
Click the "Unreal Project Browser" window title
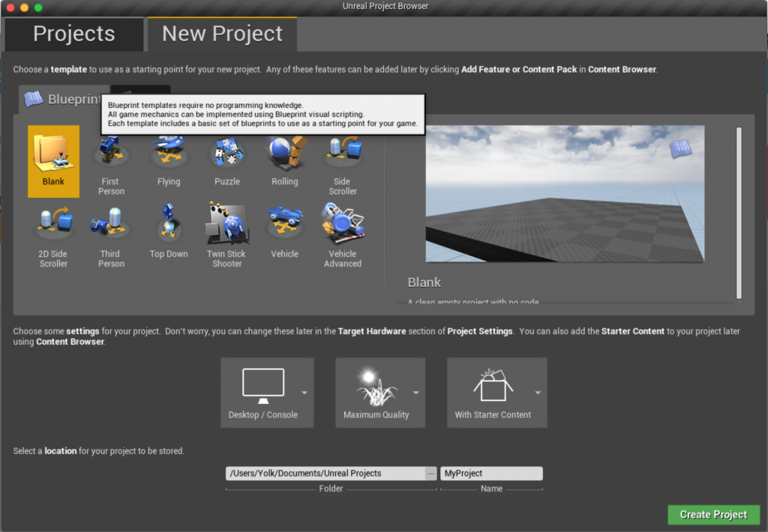click(385, 6)
